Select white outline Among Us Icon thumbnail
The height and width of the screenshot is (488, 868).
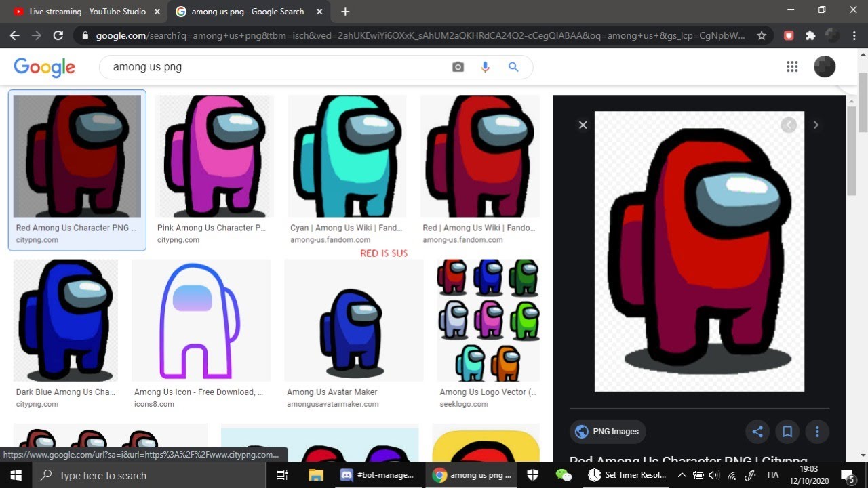[201, 320]
